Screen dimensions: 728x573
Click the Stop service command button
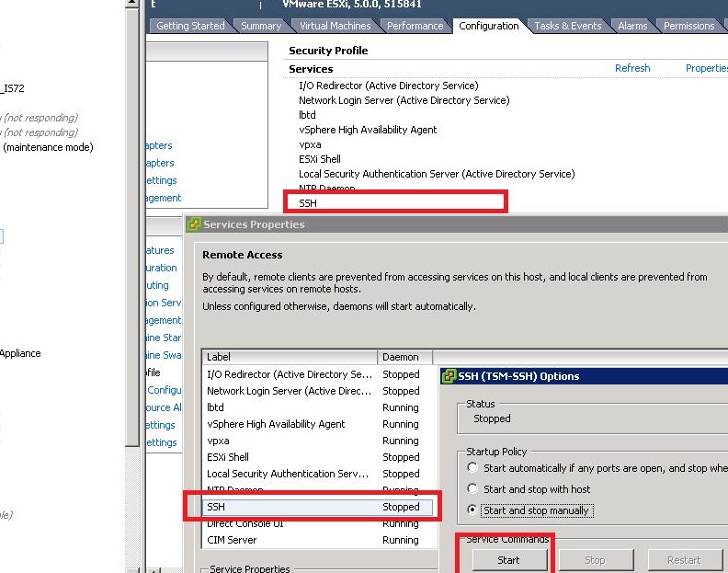(596, 560)
